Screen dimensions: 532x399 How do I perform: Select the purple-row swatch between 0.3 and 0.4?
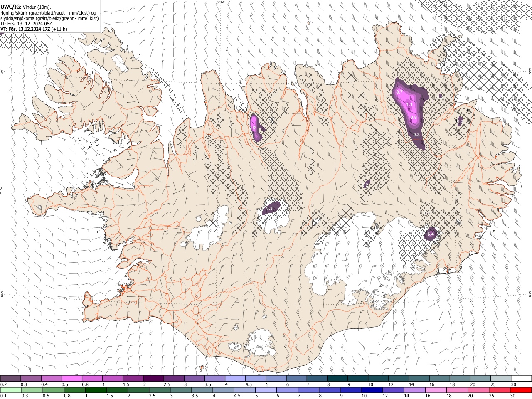(x=31, y=378)
